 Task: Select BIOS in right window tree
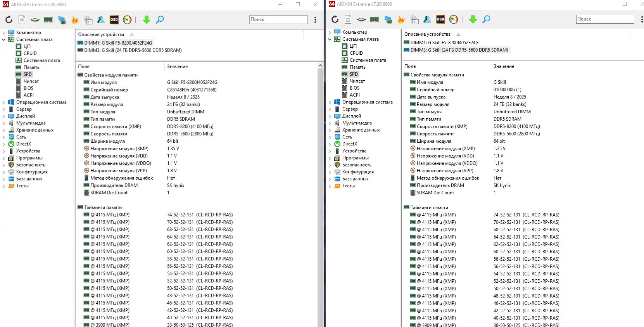354,88
